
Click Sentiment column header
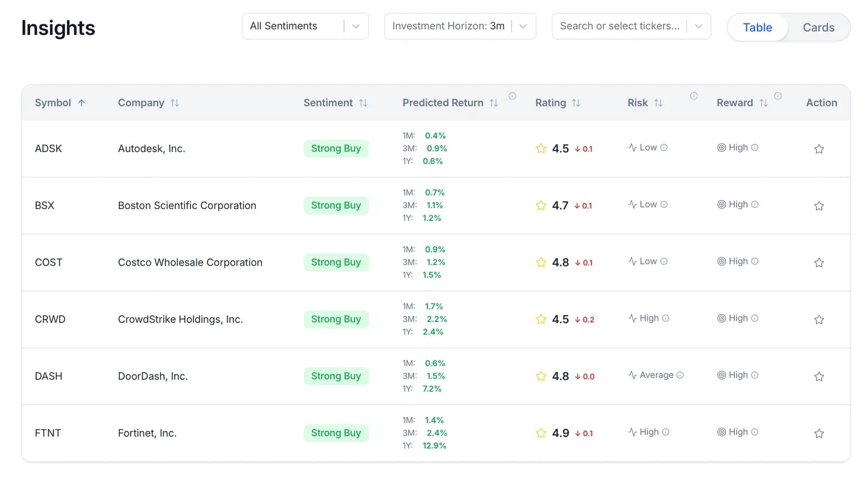coord(328,103)
